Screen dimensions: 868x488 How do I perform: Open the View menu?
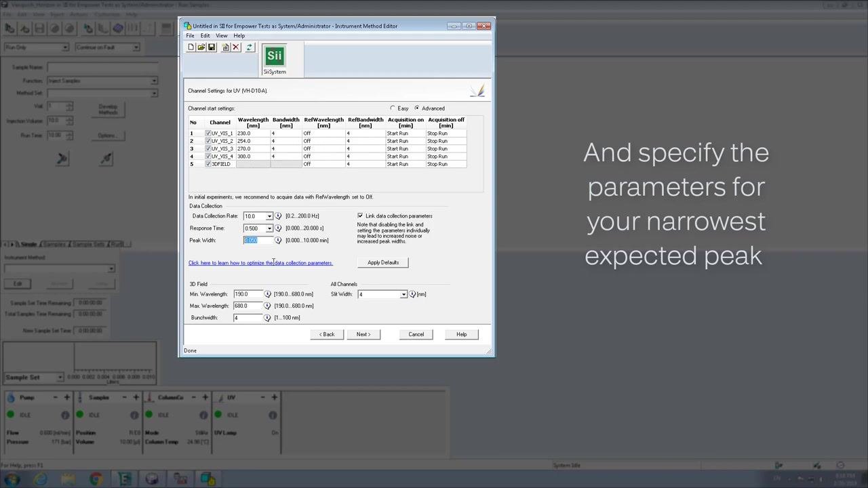222,36
